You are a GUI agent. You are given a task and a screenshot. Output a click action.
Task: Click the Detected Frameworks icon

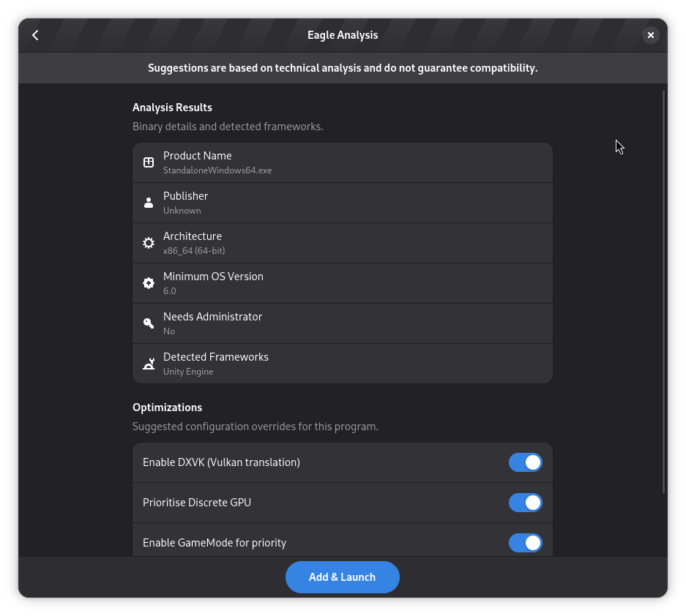(x=149, y=364)
